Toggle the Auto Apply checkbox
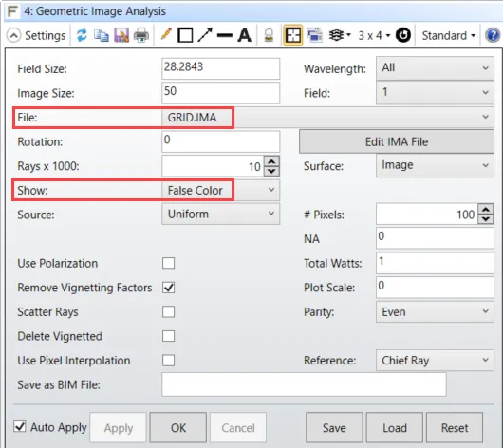503x448 pixels. tap(20, 426)
